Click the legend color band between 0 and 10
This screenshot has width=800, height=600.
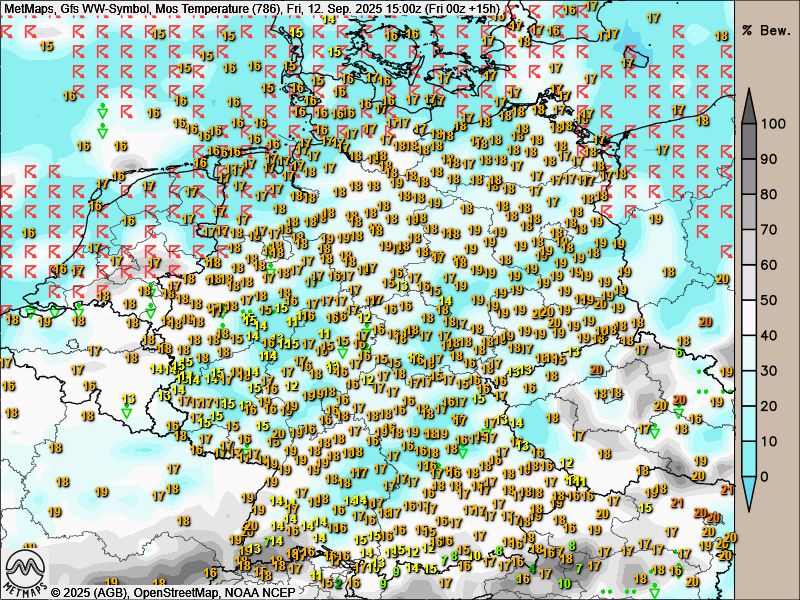pos(749,458)
